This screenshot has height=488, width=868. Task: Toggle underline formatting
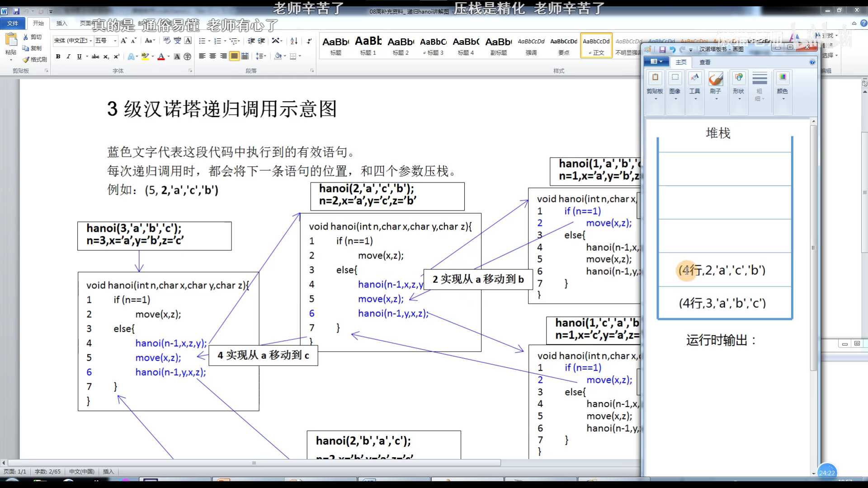[x=80, y=56]
